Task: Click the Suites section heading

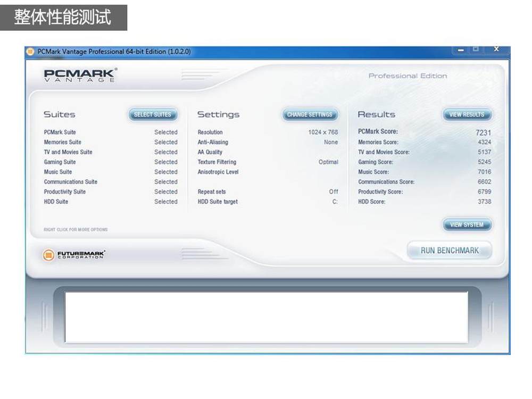Action: pyautogui.click(x=60, y=114)
